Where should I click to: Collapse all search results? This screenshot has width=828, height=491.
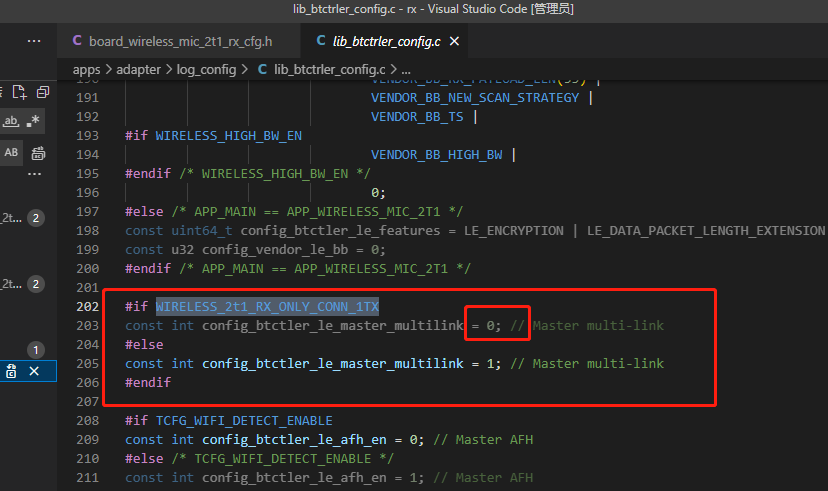pyautogui.click(x=43, y=92)
